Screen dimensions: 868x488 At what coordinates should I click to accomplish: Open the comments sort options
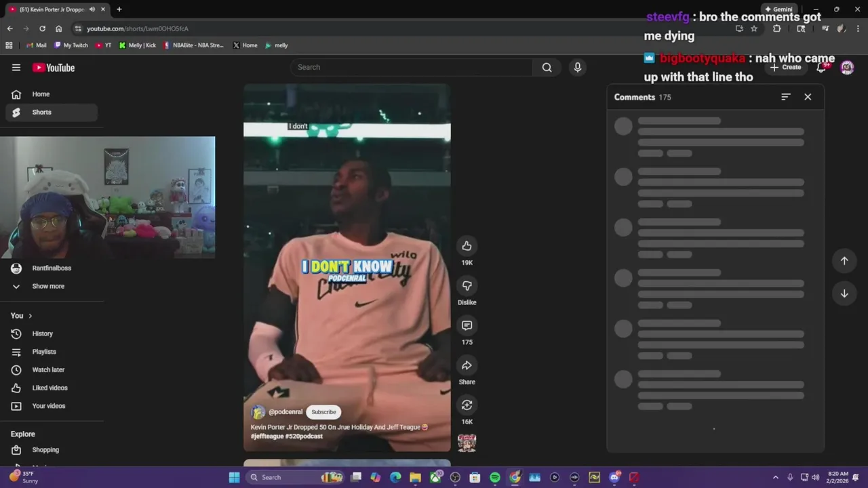[x=786, y=97]
